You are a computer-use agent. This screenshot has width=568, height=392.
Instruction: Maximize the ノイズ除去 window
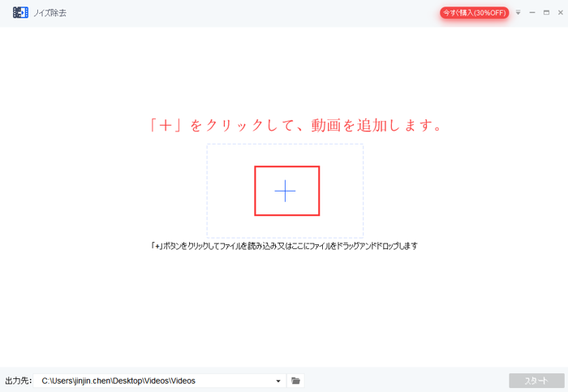(546, 13)
